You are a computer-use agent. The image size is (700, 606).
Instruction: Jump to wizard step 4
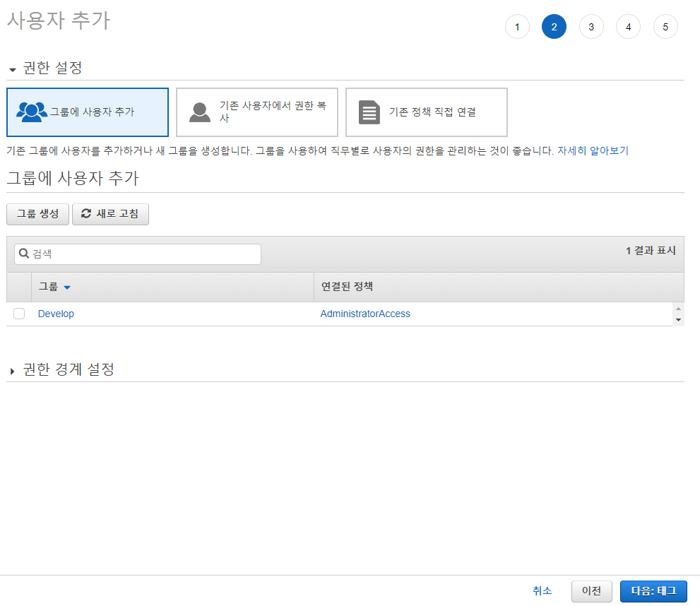point(629,27)
